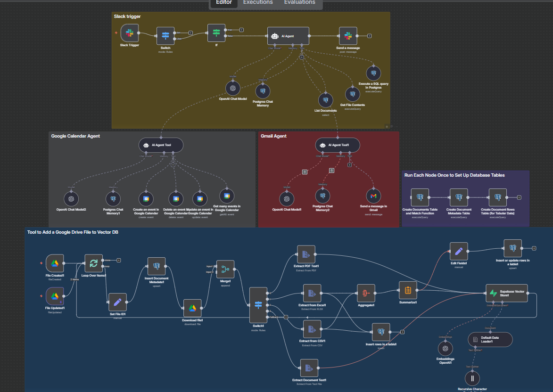Screen dimensions: 553x392
Task: Select the Download file1 Google Drive node
Action: 192,309
